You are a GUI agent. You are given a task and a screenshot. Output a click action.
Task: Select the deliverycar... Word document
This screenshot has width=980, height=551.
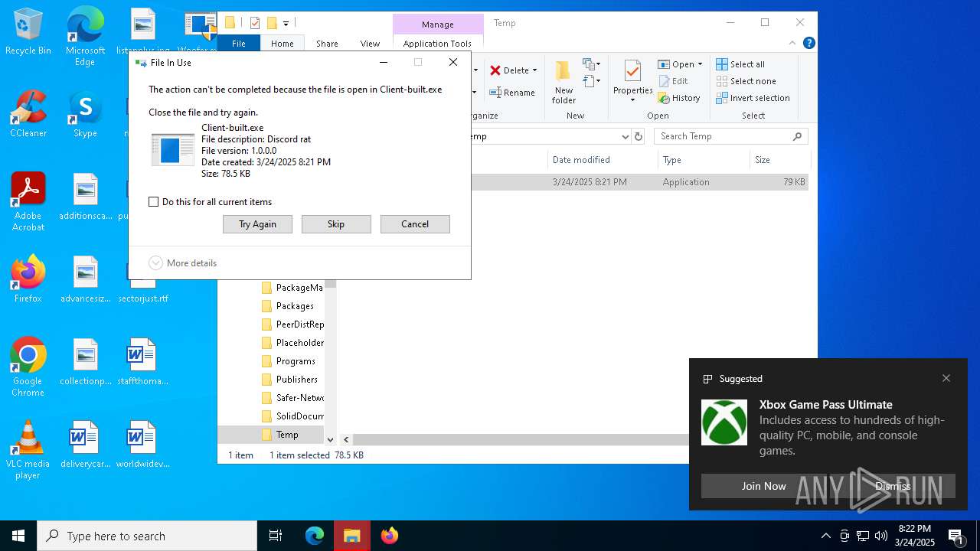[85, 445]
